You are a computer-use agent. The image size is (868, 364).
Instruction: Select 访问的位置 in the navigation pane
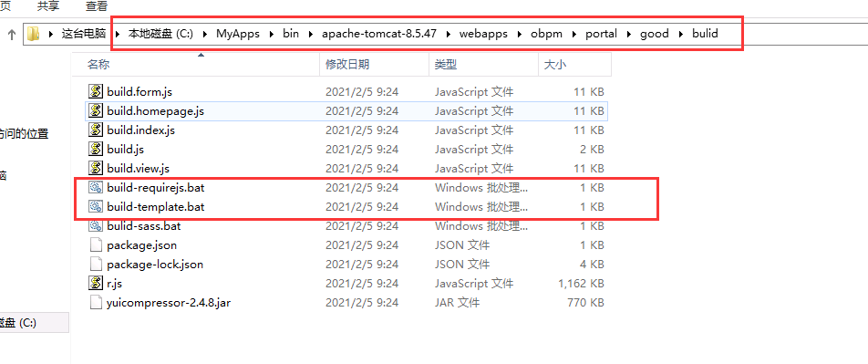pos(25,133)
